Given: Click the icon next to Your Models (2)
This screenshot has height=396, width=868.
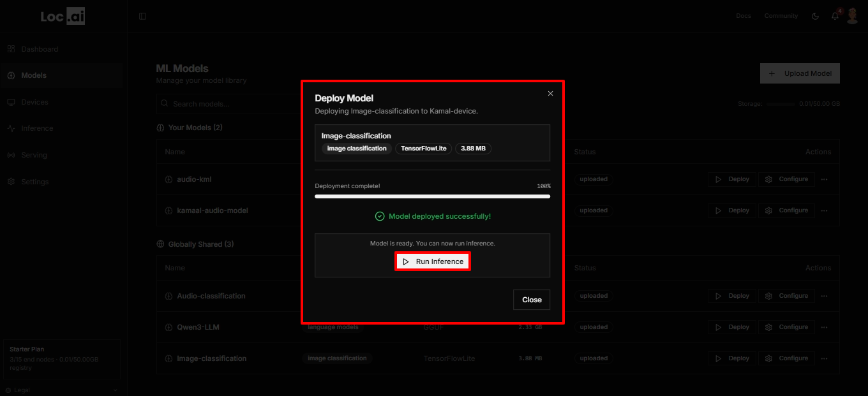Looking at the screenshot, I should pyautogui.click(x=160, y=128).
